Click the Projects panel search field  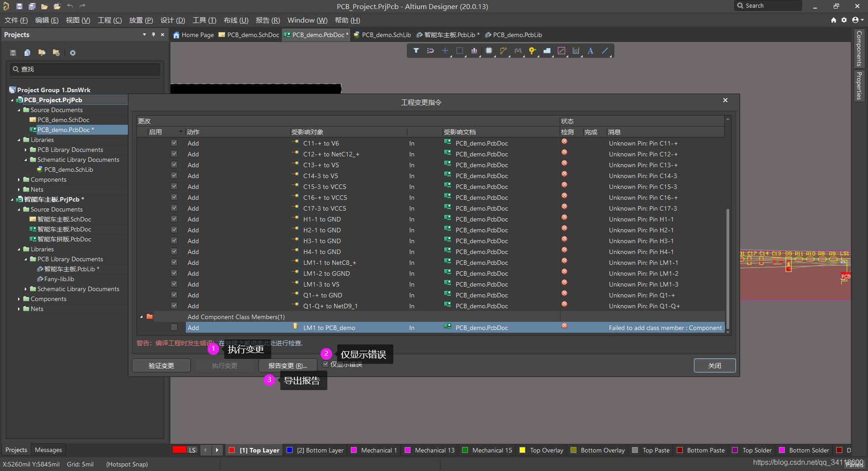[85, 69]
